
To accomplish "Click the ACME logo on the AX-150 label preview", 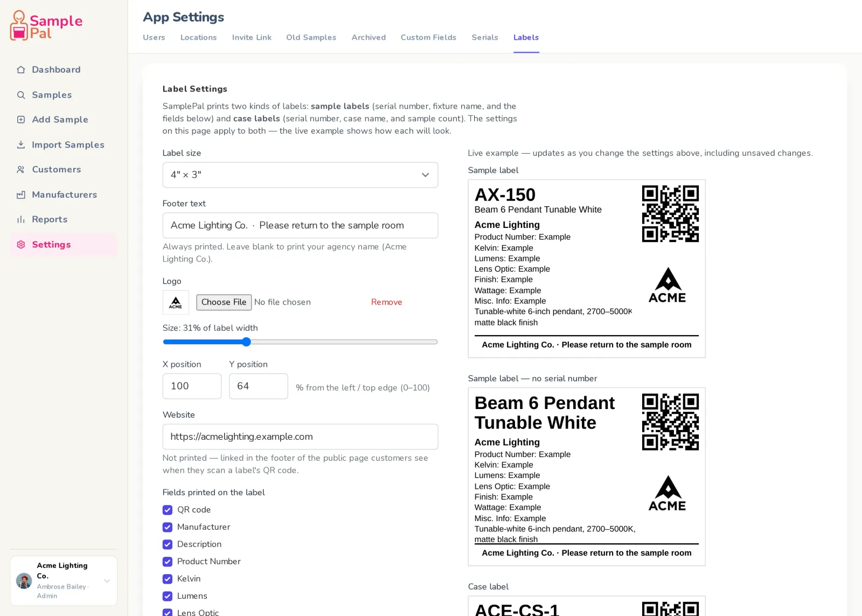I will 668,285.
